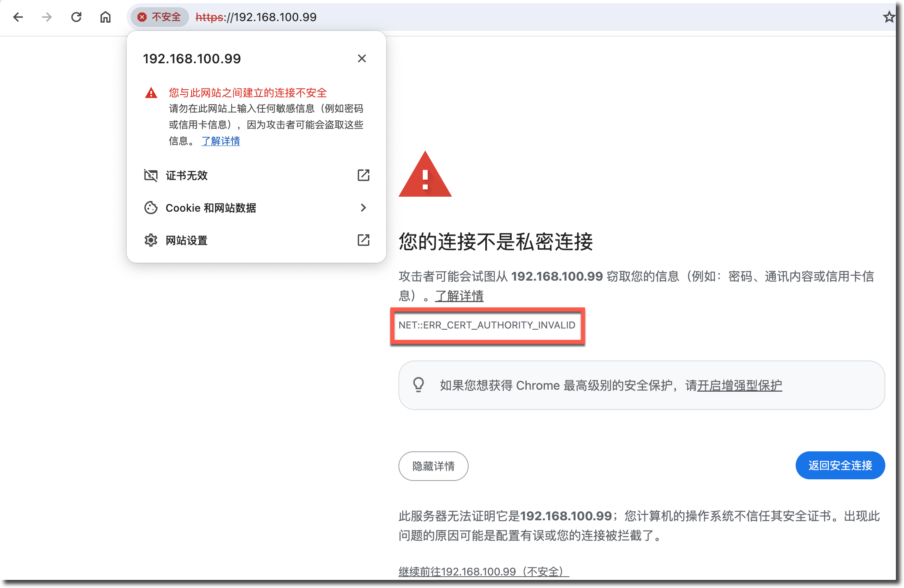Image resolution: width=904 pixels, height=588 pixels.
Task: Click the NET::ERR_CERT_AUTHORITY_INVALID error code
Action: (x=487, y=325)
